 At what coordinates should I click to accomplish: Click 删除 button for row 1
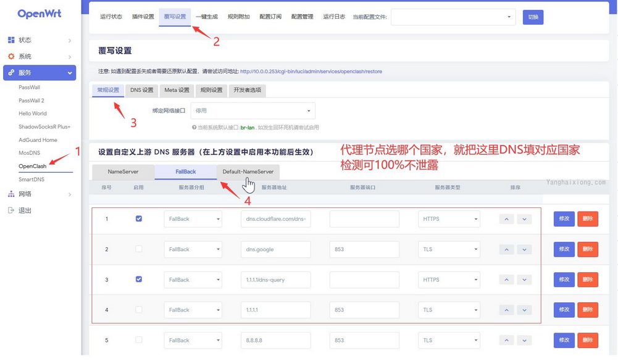pos(588,218)
